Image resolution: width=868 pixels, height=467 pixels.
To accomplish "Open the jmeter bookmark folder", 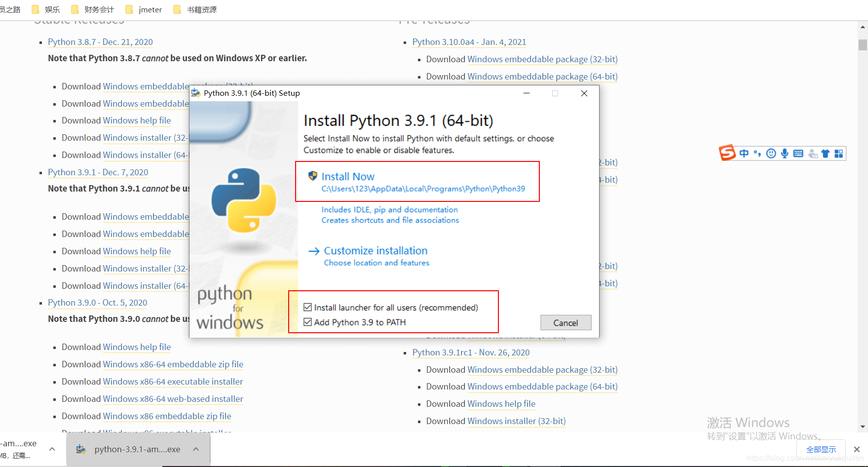I will 144,9.
